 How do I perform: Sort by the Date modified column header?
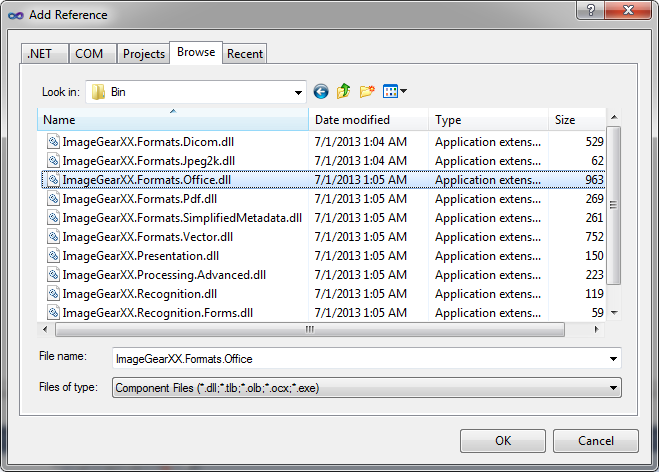(369, 119)
